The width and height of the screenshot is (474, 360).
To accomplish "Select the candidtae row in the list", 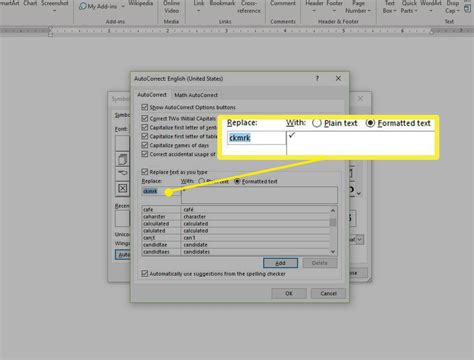I will [x=235, y=245].
